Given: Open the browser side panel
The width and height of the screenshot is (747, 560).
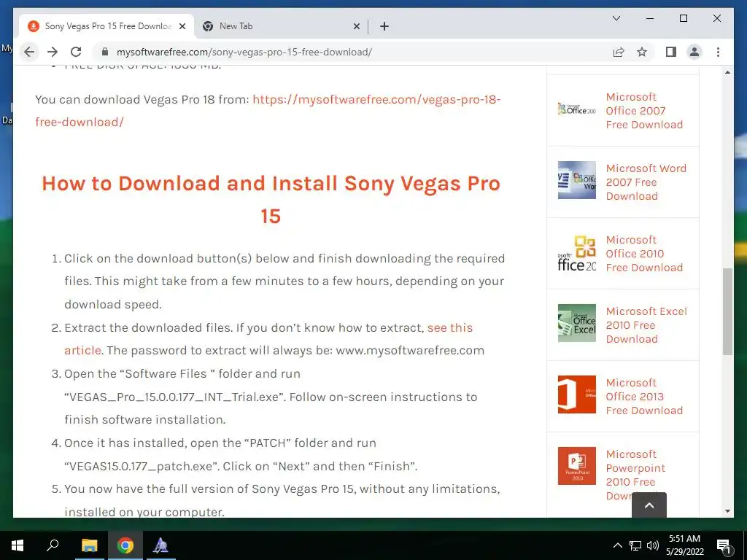Looking at the screenshot, I should coord(671,52).
